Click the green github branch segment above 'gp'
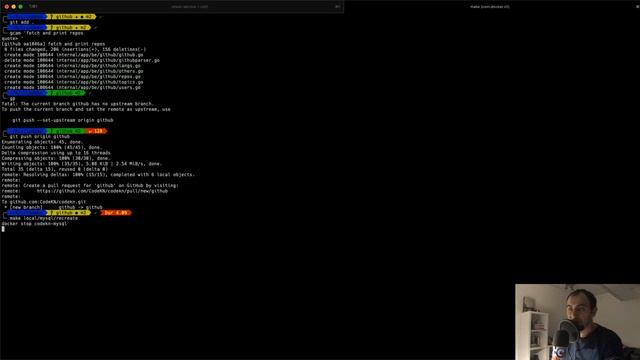640x360 pixels. [66, 93]
